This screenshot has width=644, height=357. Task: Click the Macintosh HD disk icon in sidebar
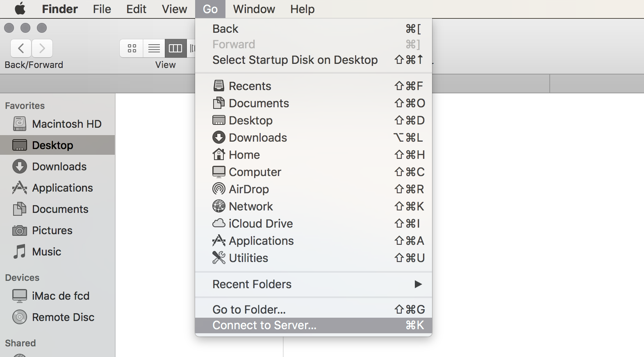(x=20, y=124)
